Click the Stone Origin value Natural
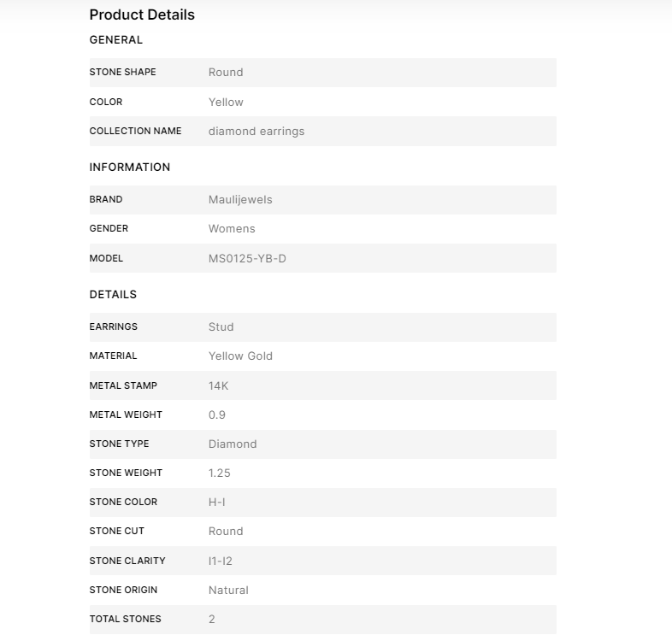This screenshot has width=672, height=641. (x=228, y=590)
